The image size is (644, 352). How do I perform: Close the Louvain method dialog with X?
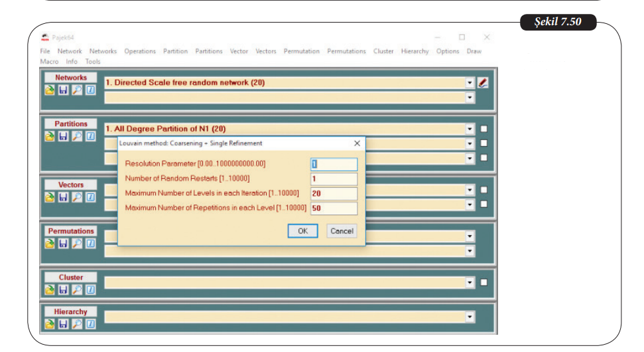(357, 143)
